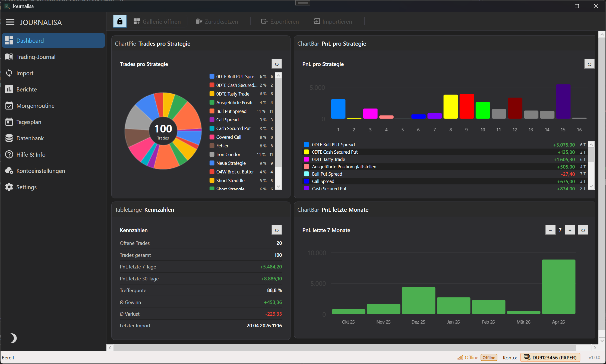Viewport: 606px width, 364px height.
Task: Click the Exportieren button
Action: (x=280, y=21)
